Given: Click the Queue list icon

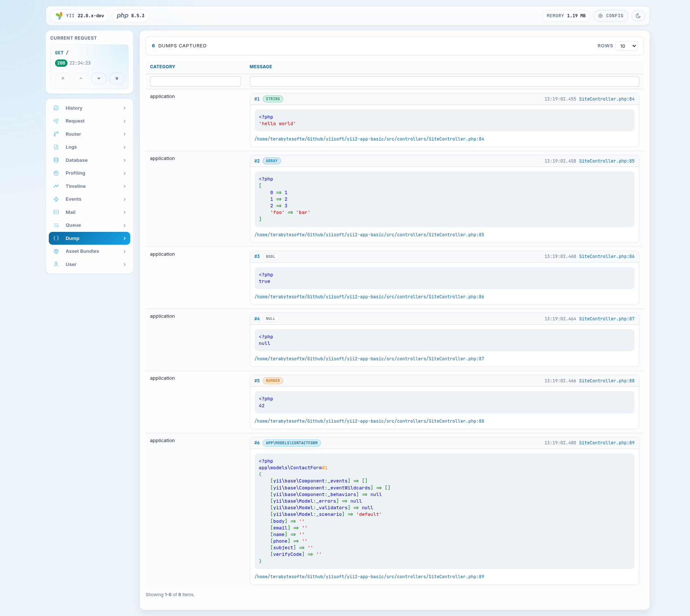Looking at the screenshot, I should pos(56,225).
